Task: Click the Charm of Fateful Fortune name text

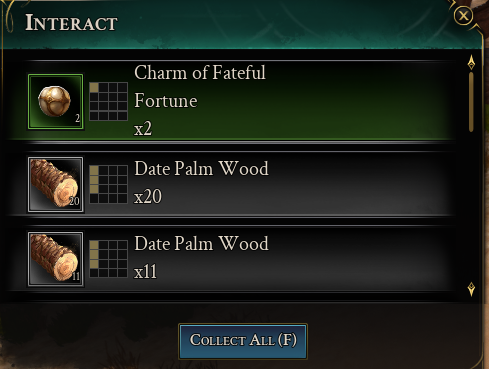Action: pyautogui.click(x=200, y=87)
